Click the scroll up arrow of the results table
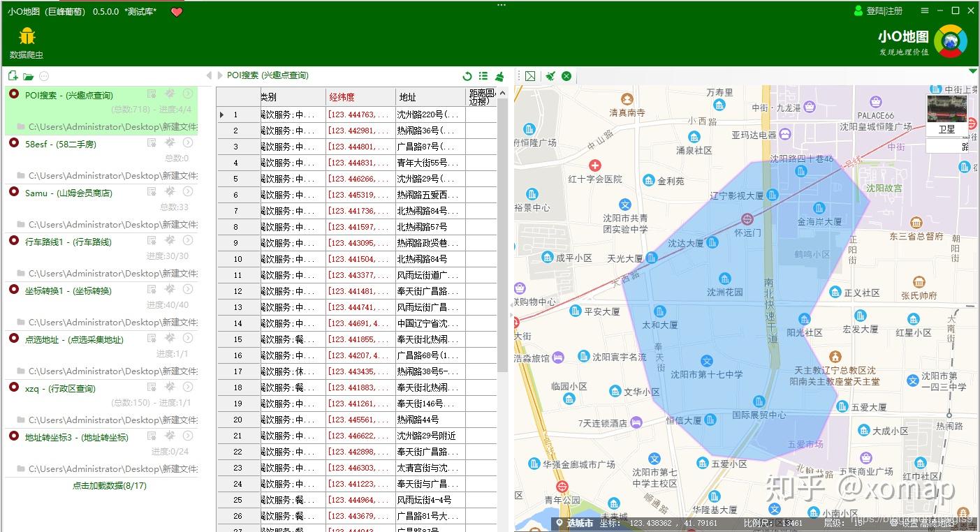The width and height of the screenshot is (980, 532). click(x=502, y=93)
